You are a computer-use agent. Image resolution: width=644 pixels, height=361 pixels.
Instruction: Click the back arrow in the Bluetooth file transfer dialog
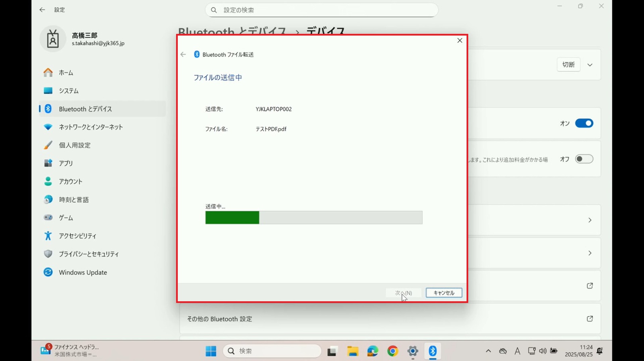point(183,54)
